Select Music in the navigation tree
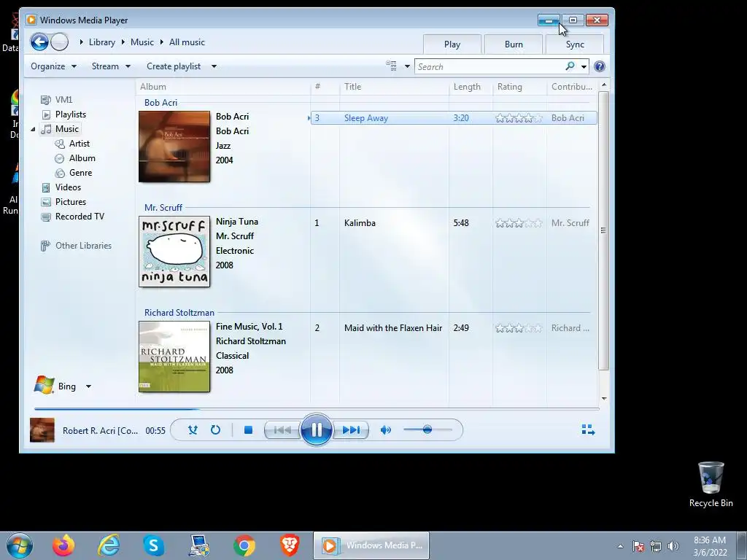This screenshot has height=560, width=747. [x=60, y=128]
